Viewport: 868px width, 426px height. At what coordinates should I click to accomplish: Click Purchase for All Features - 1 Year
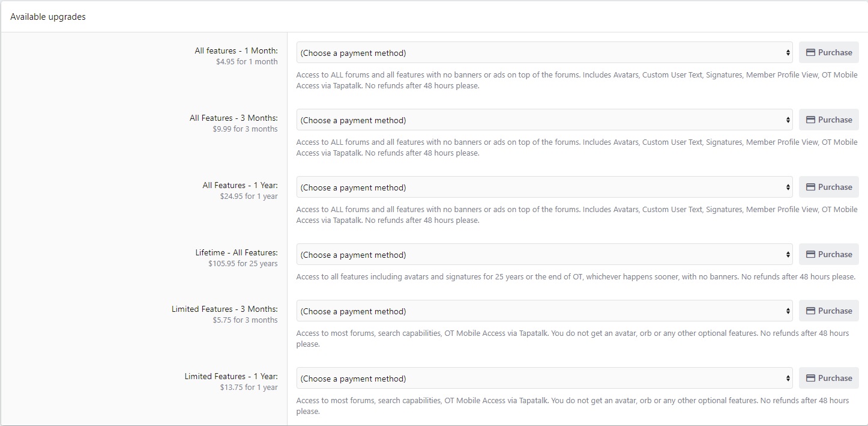829,187
